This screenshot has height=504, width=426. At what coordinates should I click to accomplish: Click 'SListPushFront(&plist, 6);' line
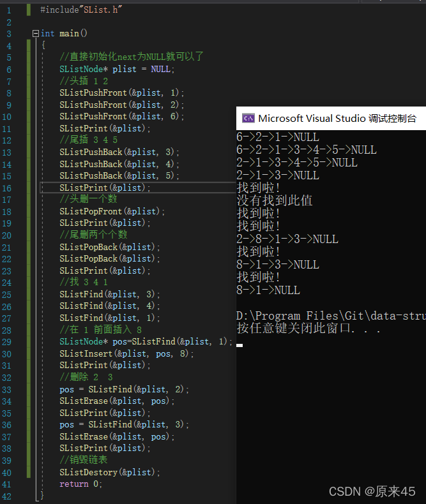click(x=121, y=116)
